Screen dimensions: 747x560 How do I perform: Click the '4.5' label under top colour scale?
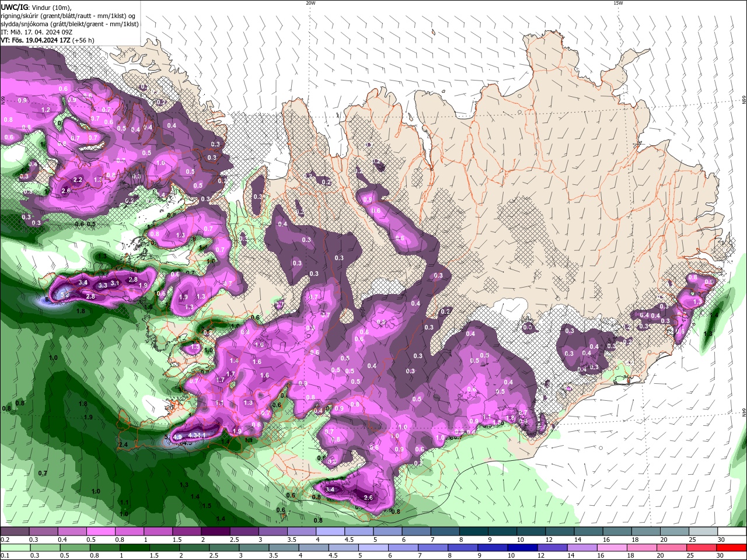[349, 540]
